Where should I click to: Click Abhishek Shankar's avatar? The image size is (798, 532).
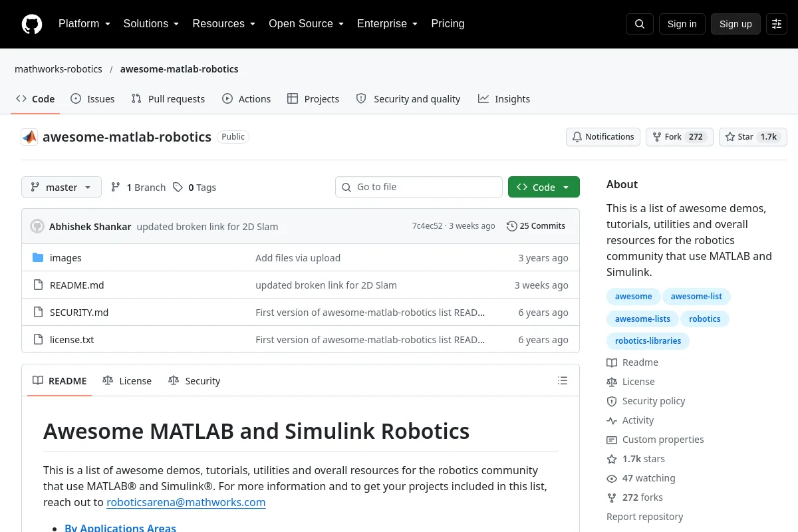[37, 226]
